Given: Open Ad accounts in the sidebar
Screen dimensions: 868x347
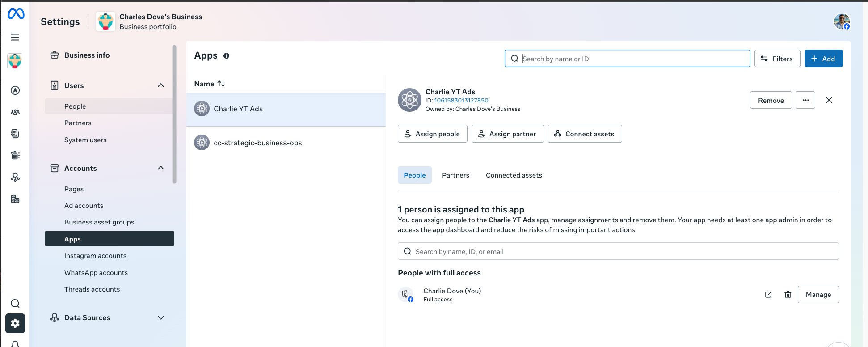Looking at the screenshot, I should [x=84, y=206].
